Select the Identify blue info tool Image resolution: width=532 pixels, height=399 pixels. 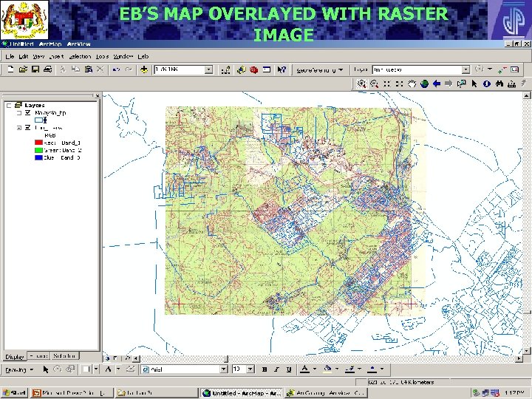pyautogui.click(x=486, y=83)
